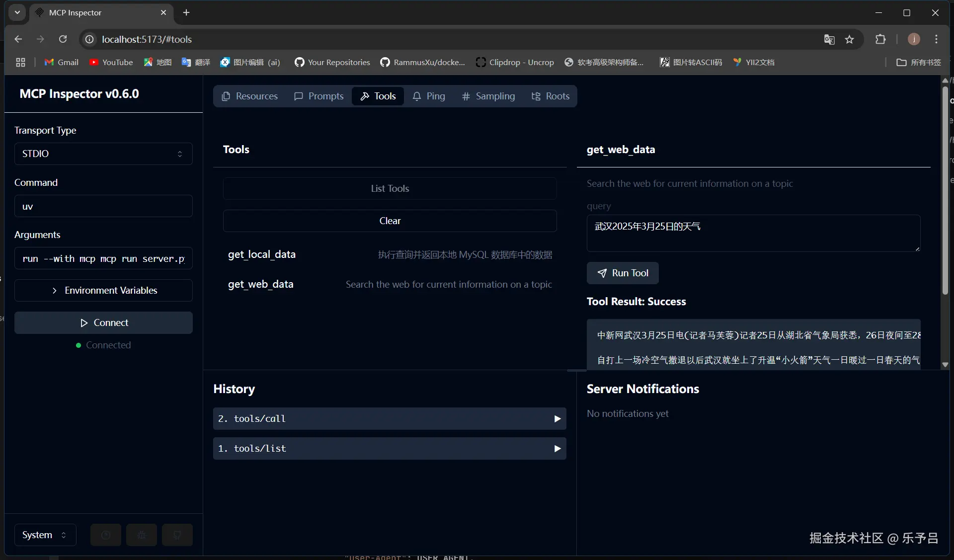This screenshot has height=560, width=954.
Task: Click the query text input field
Action: [753, 234]
